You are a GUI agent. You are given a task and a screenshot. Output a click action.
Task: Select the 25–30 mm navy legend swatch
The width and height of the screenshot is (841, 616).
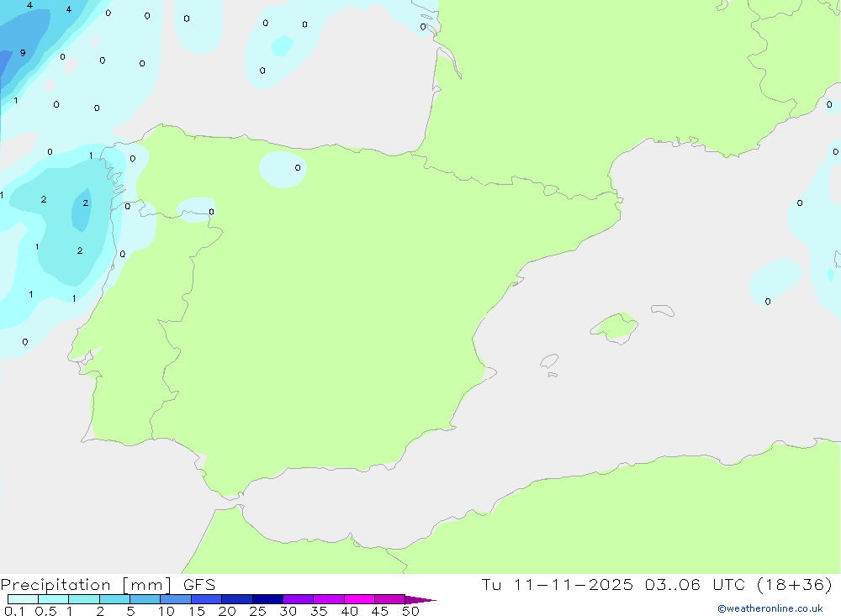tap(267, 599)
